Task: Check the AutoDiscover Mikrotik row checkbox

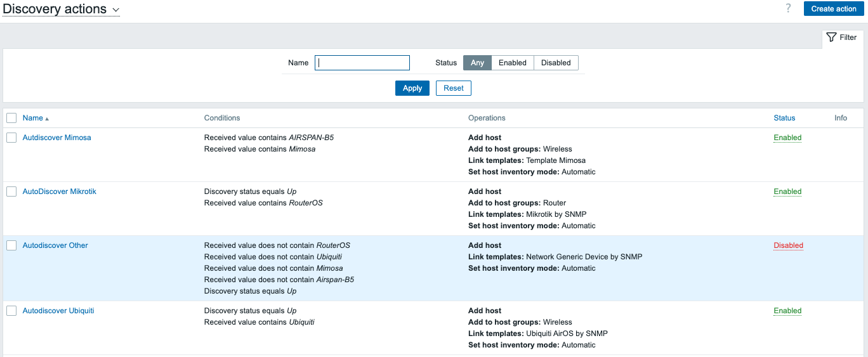Action: (11, 191)
